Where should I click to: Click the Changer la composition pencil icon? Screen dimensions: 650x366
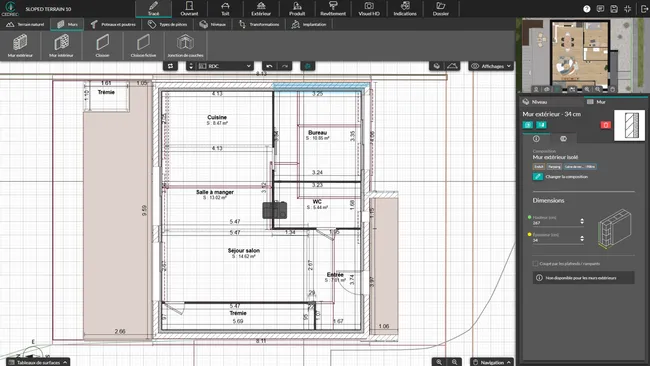click(538, 177)
